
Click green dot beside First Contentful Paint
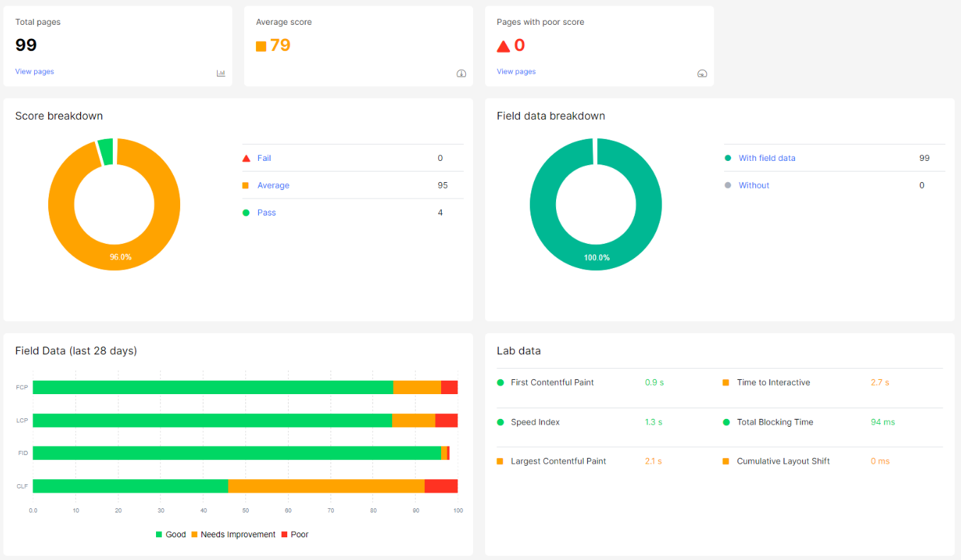500,382
